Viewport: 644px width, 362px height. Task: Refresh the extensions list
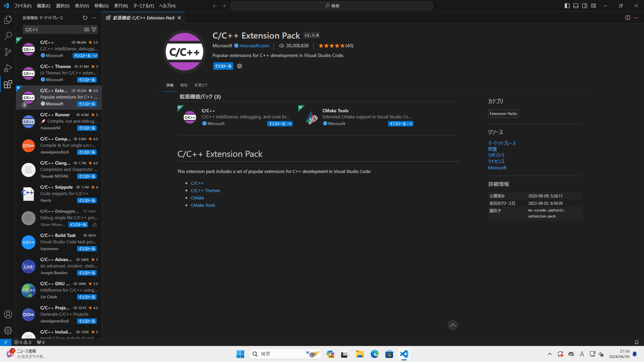click(x=85, y=17)
